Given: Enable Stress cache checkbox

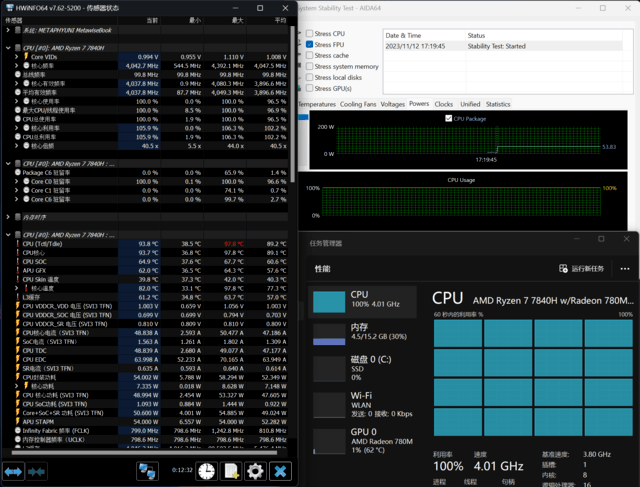Looking at the screenshot, I should click(x=309, y=55).
